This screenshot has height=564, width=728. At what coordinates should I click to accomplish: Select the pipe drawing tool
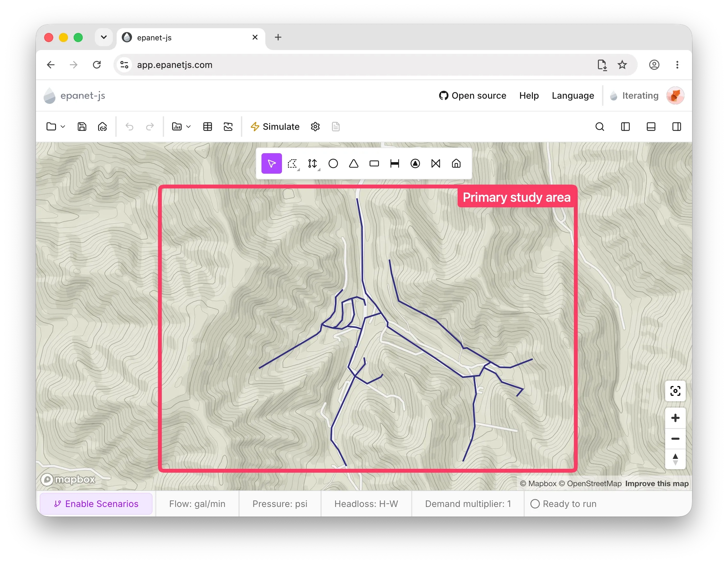395,163
